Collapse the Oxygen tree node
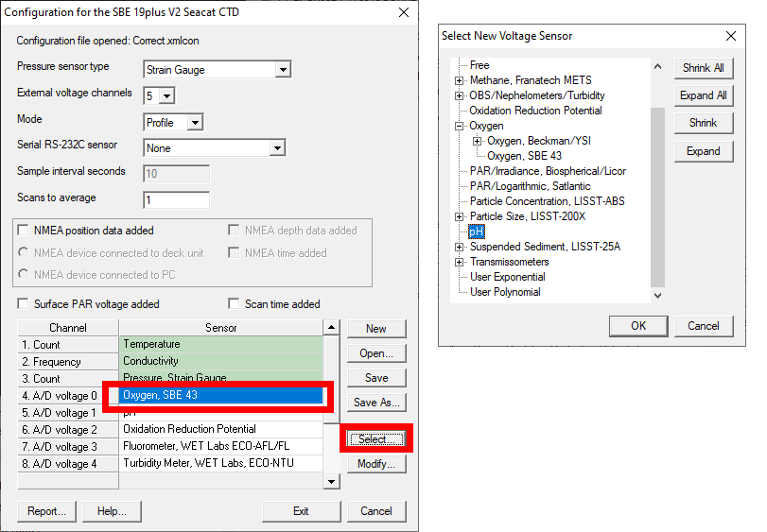The width and height of the screenshot is (767, 532). click(460, 126)
